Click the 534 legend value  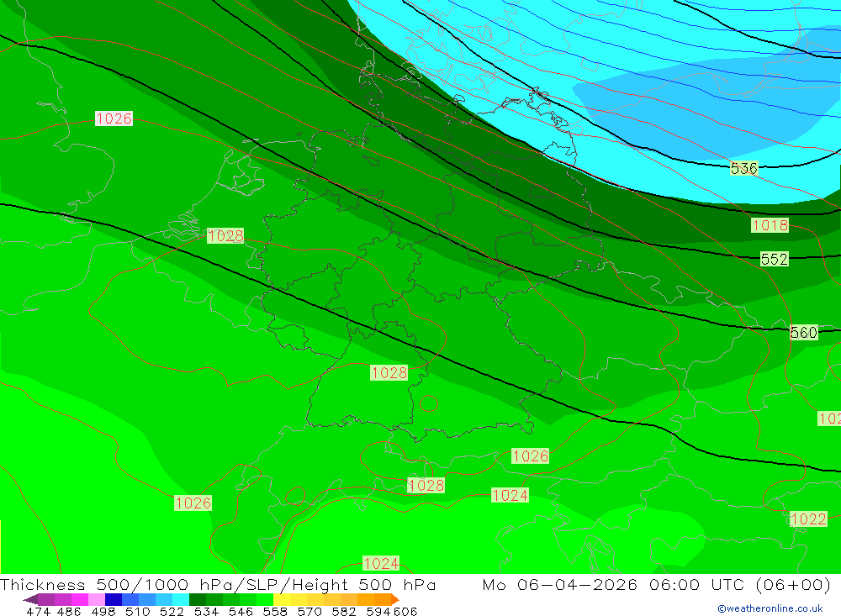[207, 612]
